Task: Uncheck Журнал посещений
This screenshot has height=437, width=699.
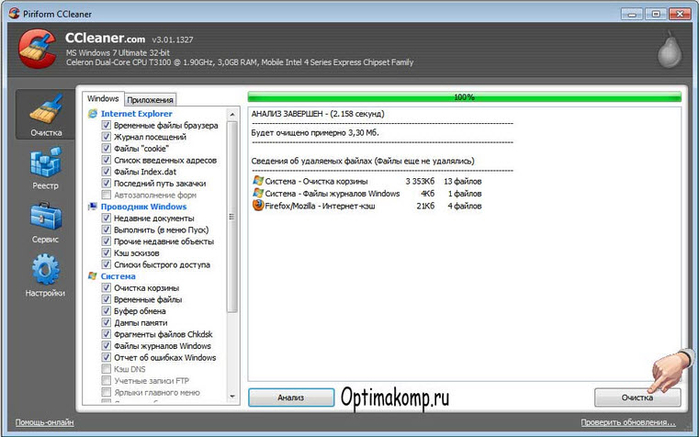Action: click(106, 136)
